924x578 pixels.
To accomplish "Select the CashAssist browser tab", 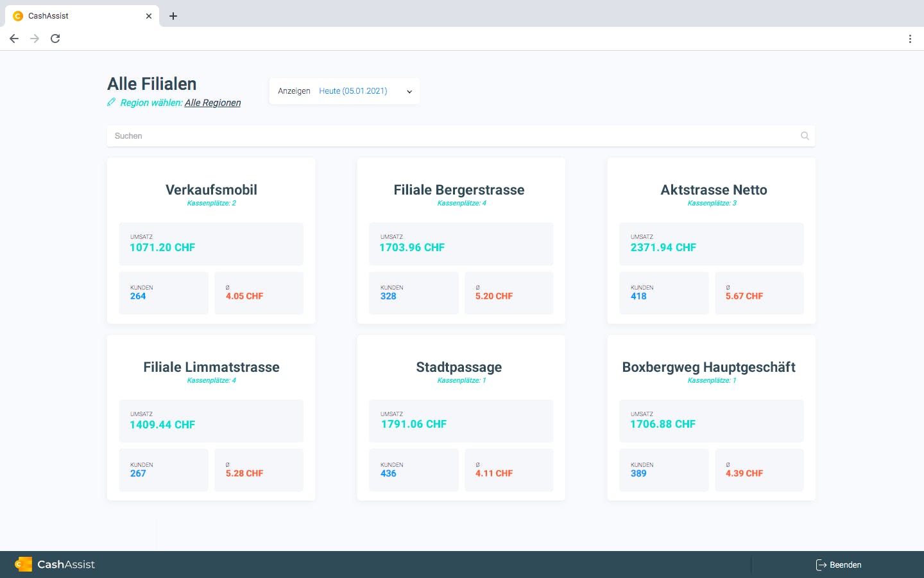I will click(x=82, y=16).
